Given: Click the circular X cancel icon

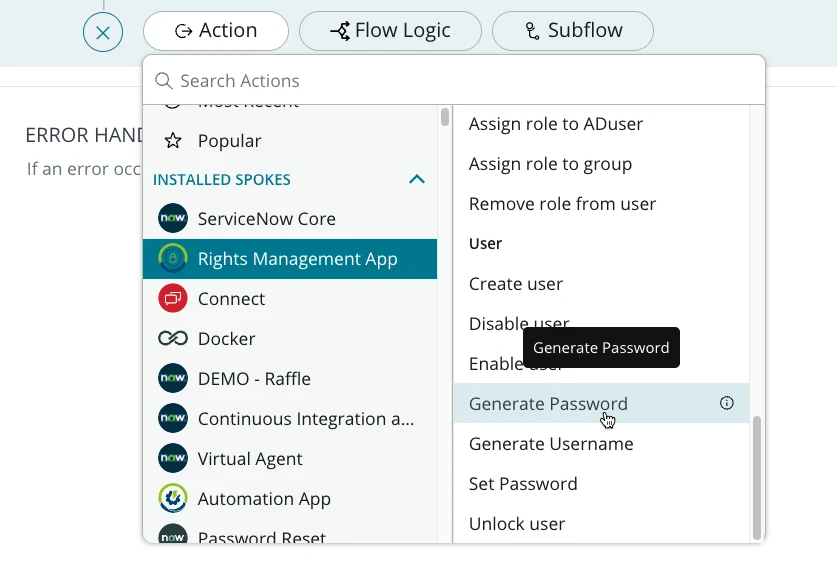Looking at the screenshot, I should pyautogui.click(x=103, y=32).
